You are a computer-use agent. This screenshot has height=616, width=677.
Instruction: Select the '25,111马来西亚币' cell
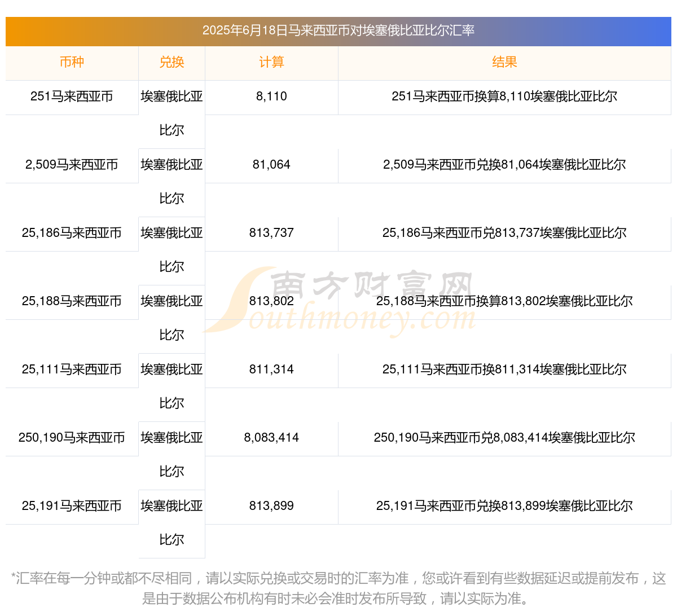tap(72, 369)
